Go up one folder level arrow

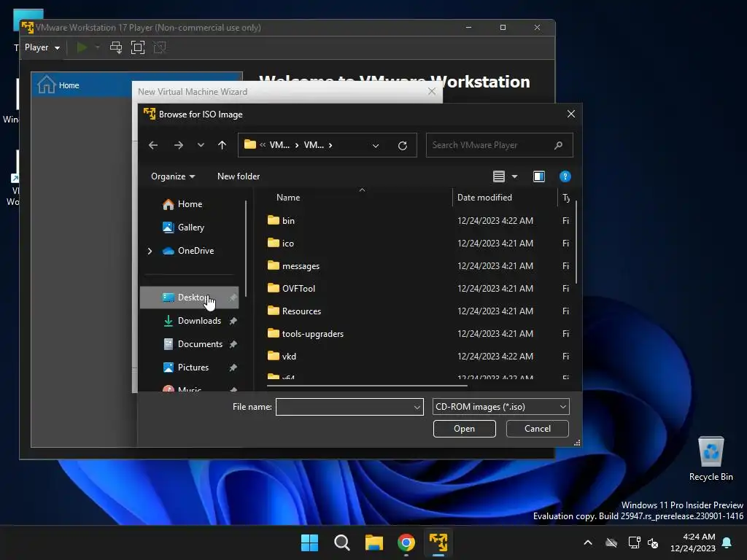[222, 145]
